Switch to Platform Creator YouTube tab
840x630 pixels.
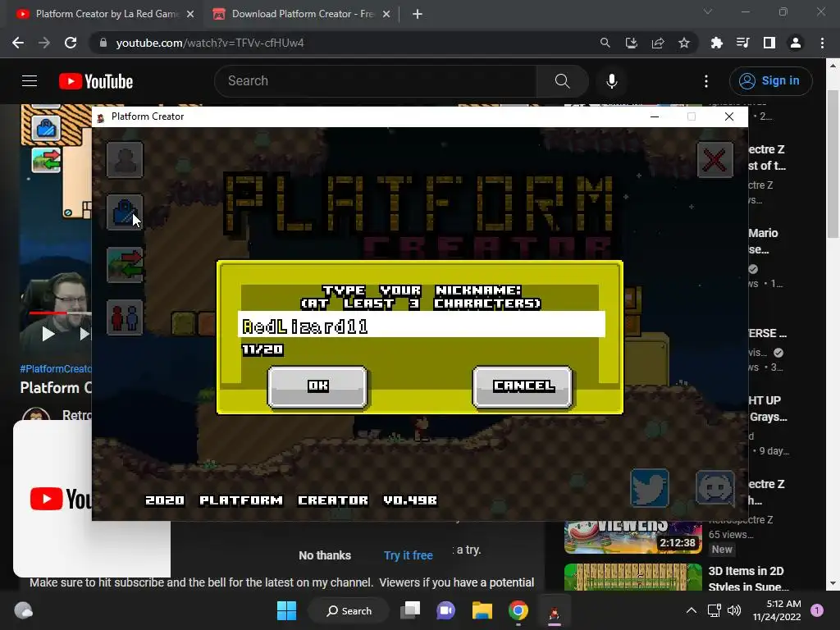(x=105, y=14)
